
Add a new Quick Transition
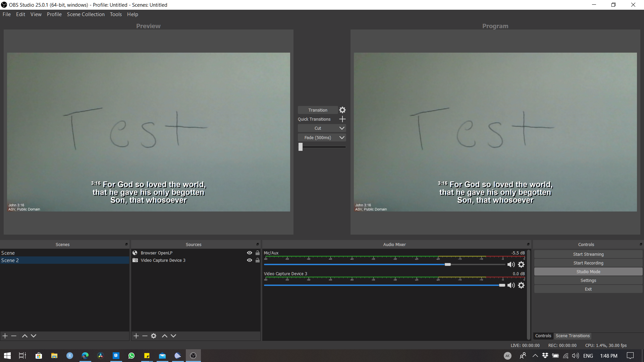(x=342, y=119)
